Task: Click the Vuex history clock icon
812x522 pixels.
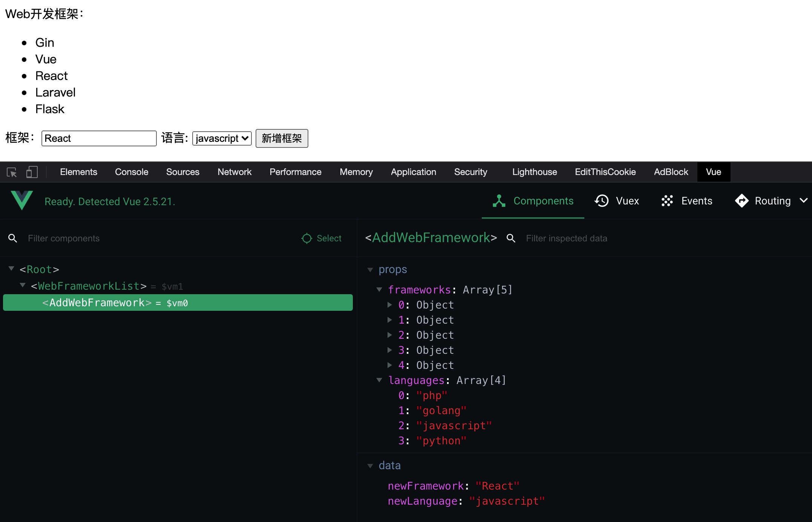Action: pyautogui.click(x=602, y=201)
